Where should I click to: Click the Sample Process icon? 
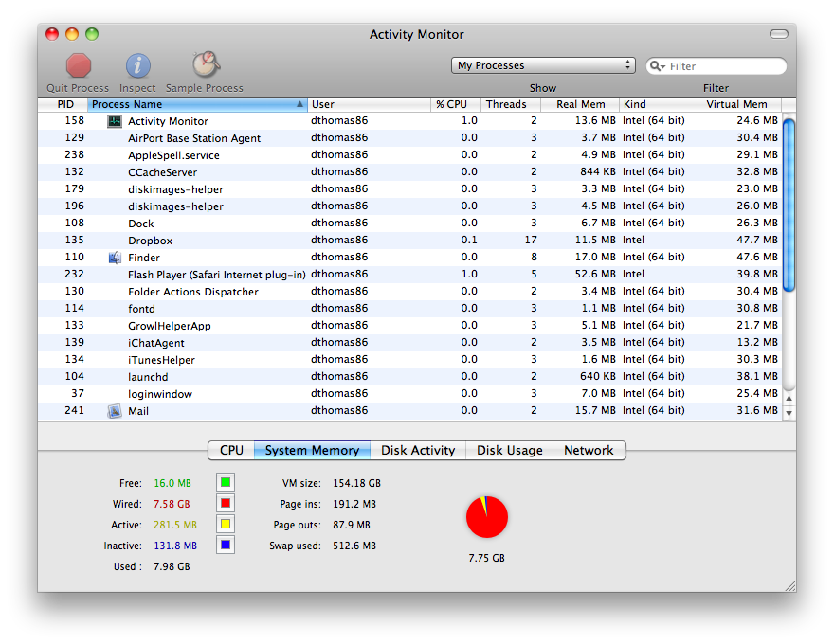tap(206, 64)
